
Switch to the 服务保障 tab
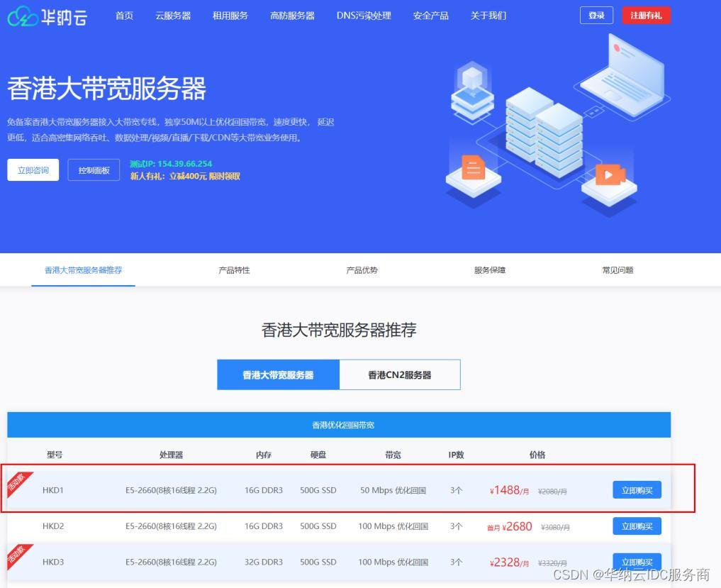pos(490,270)
